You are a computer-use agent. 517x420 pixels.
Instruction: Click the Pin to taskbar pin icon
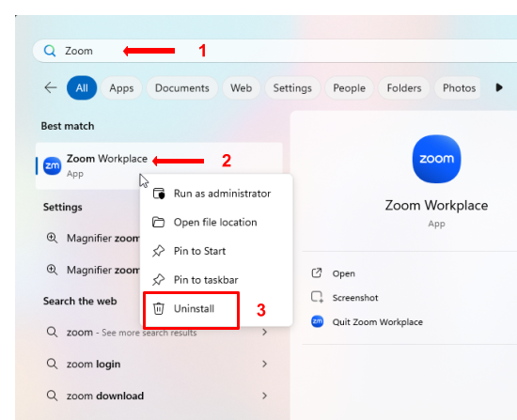[x=159, y=280]
